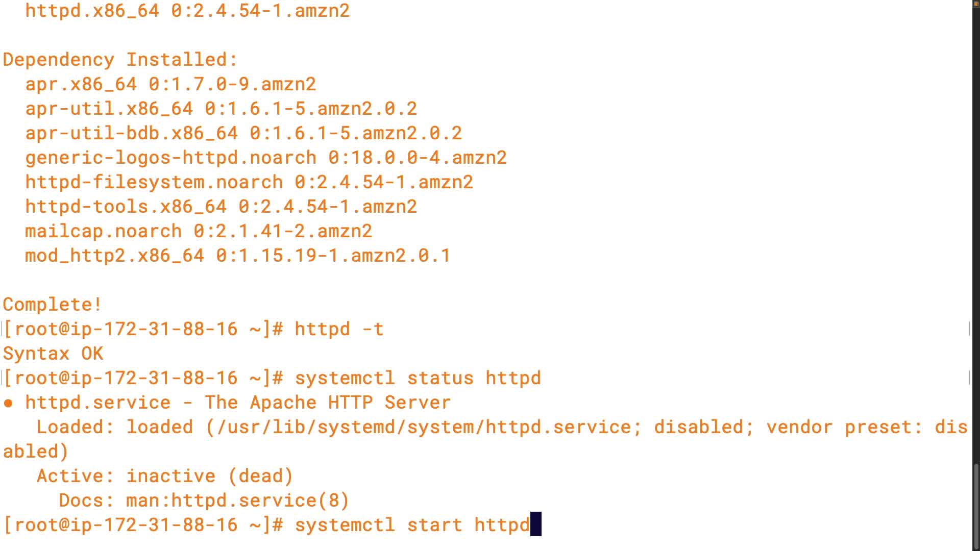Click the block text cursor after httpd

tap(535, 524)
